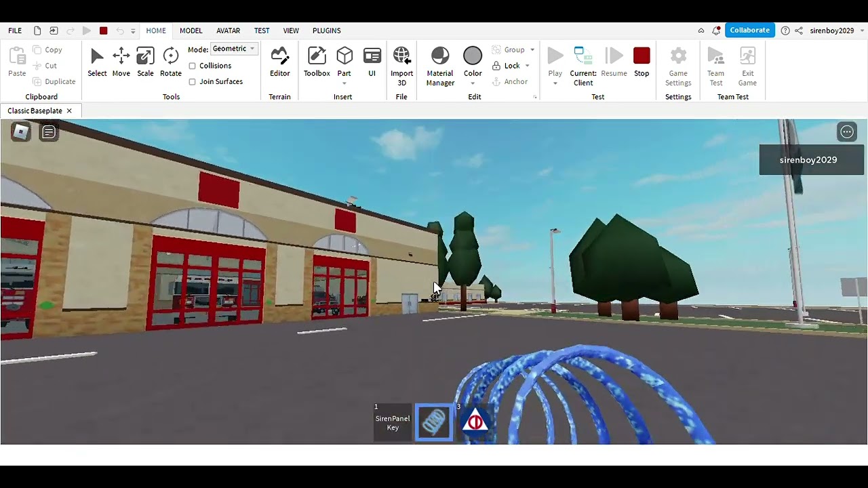Open the Material Manager
Viewport: 868px width, 488px height.
[440, 66]
